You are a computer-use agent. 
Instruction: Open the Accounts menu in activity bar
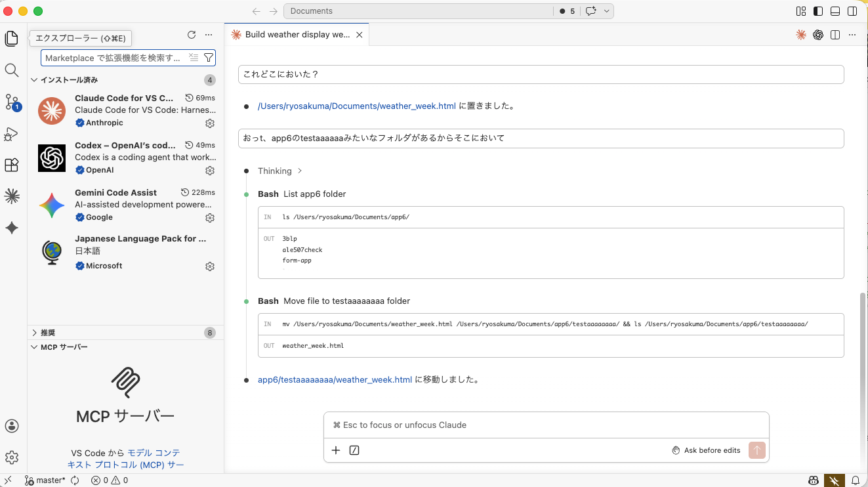point(11,426)
